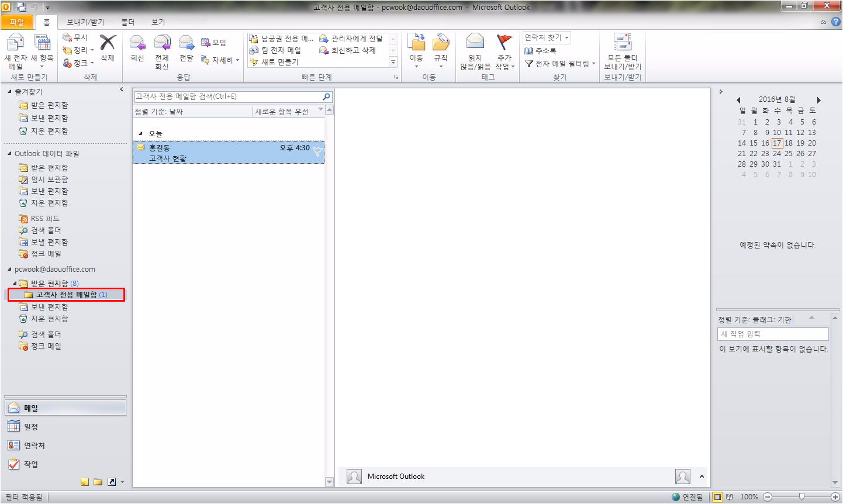Switch to normal view in status bar
Screen dimensions: 843x504
pos(717,497)
